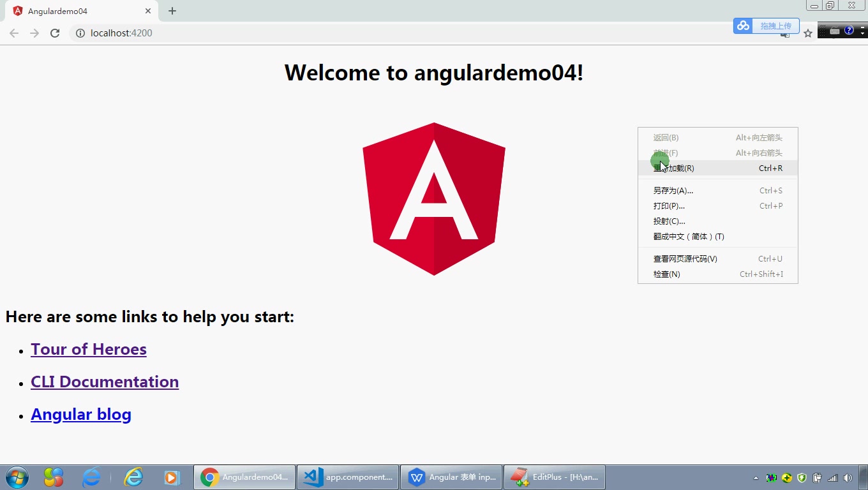Switch to WPS Angular 表单 taskbar button

451,477
